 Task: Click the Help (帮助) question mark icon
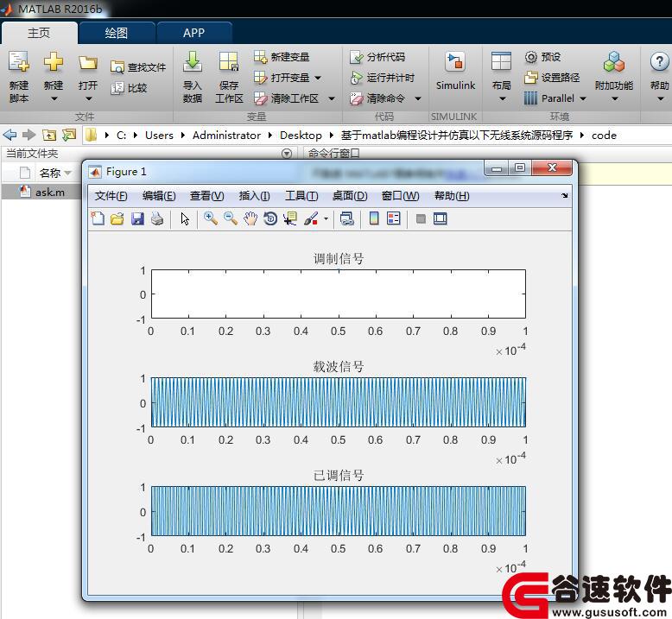pyautogui.click(x=659, y=61)
